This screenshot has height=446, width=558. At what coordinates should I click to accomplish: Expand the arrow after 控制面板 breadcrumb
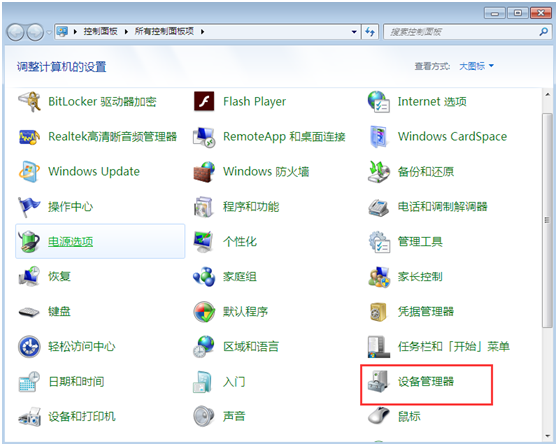[126, 32]
